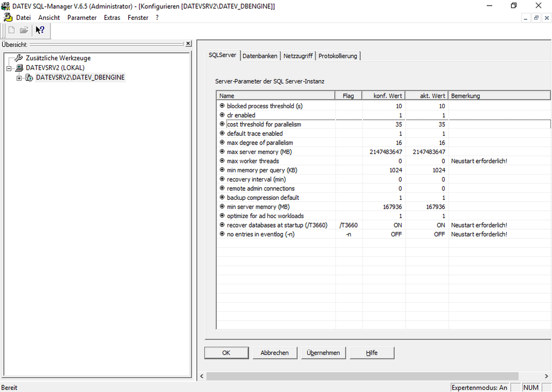Click the DATEV app icon in title bar
552x392 pixels.
click(6, 6)
